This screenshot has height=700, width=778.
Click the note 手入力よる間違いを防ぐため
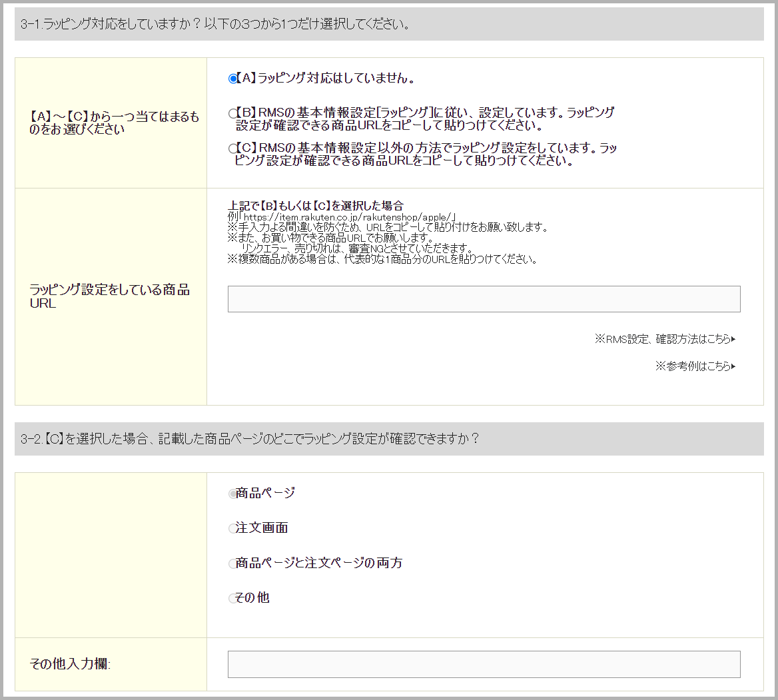tap(388, 227)
